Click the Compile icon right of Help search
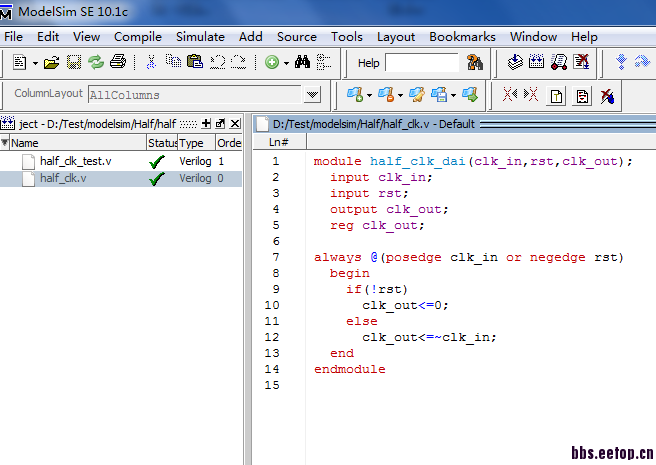656x465 pixels. (x=514, y=62)
